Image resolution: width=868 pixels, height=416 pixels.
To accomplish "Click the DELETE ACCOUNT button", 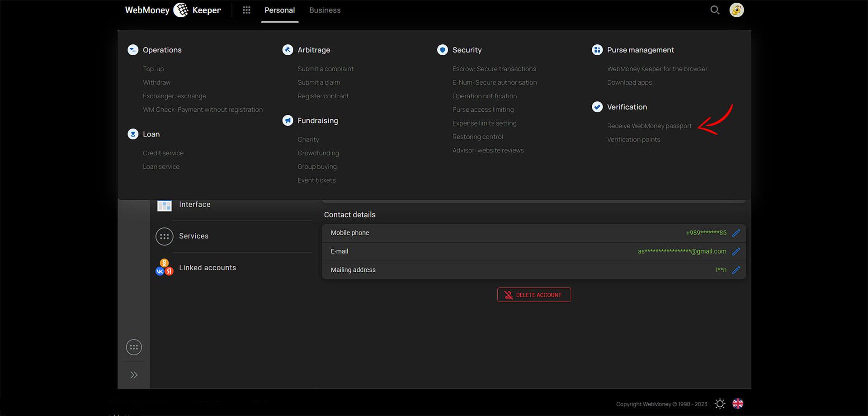I will pos(534,295).
